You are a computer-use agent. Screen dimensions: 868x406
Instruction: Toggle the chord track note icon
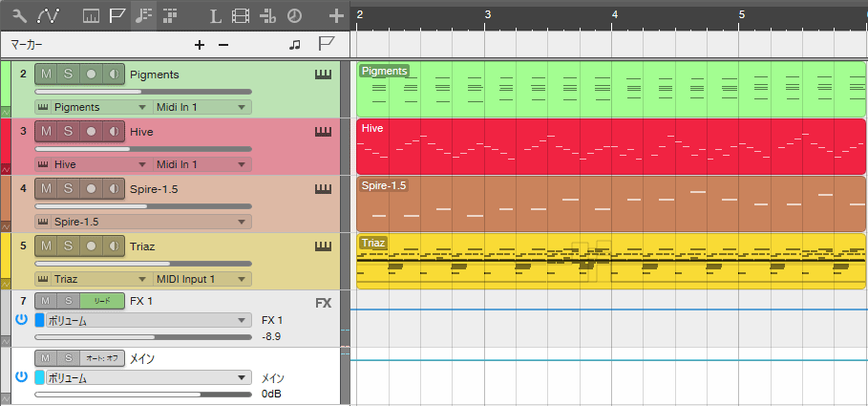[144, 16]
